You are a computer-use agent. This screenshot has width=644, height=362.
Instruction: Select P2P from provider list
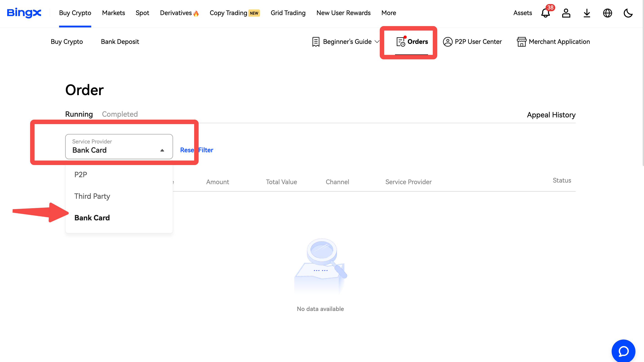(x=81, y=174)
